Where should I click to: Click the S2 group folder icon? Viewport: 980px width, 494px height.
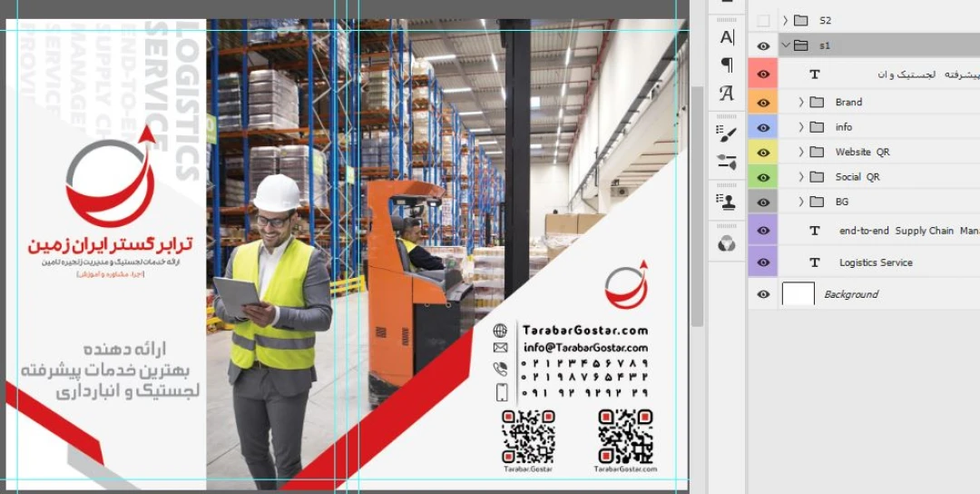800,20
